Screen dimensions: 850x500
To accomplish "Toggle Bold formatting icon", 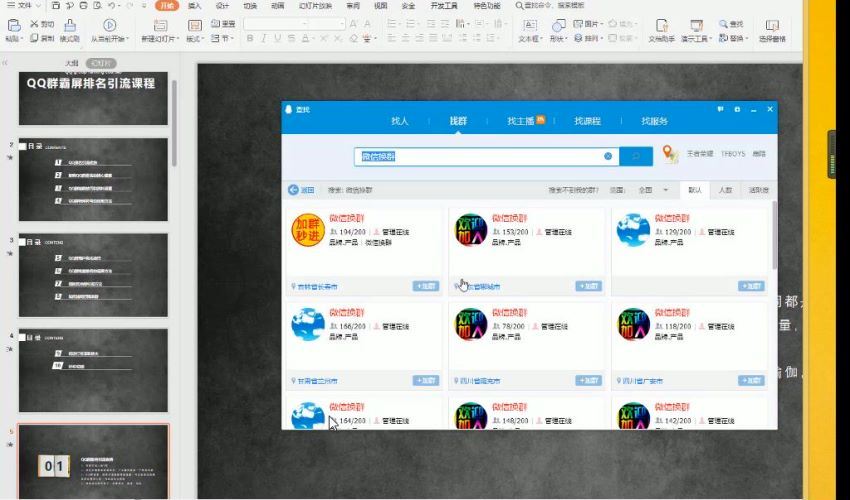I will tap(250, 39).
